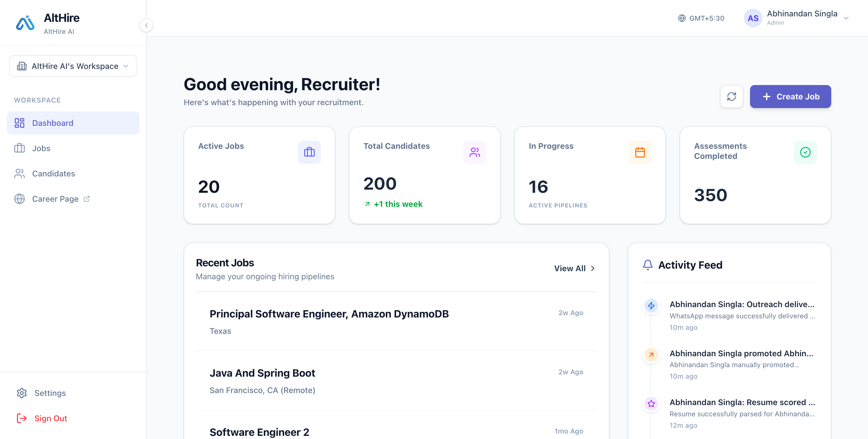Go to the Dashboard menu item
The image size is (868, 439).
[x=73, y=123]
